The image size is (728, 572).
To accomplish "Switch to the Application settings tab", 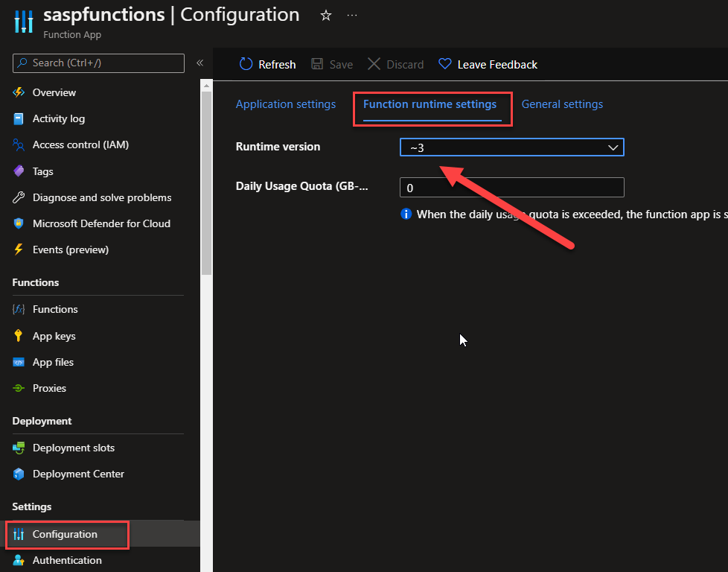I will coord(286,104).
